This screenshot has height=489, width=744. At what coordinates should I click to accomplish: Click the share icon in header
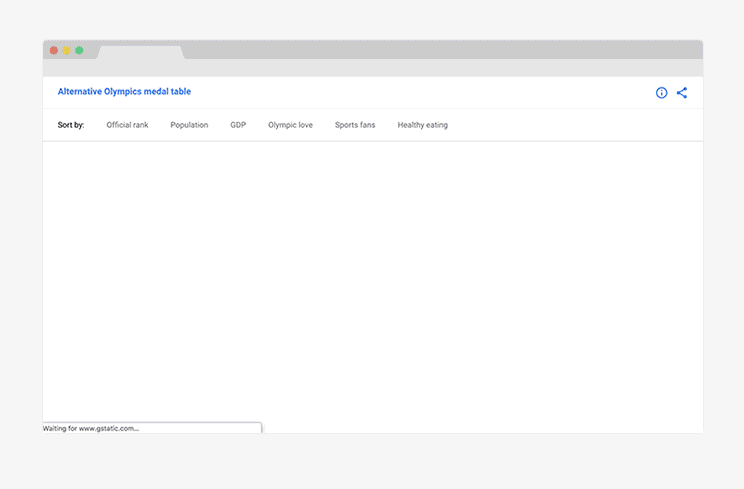[x=682, y=92]
